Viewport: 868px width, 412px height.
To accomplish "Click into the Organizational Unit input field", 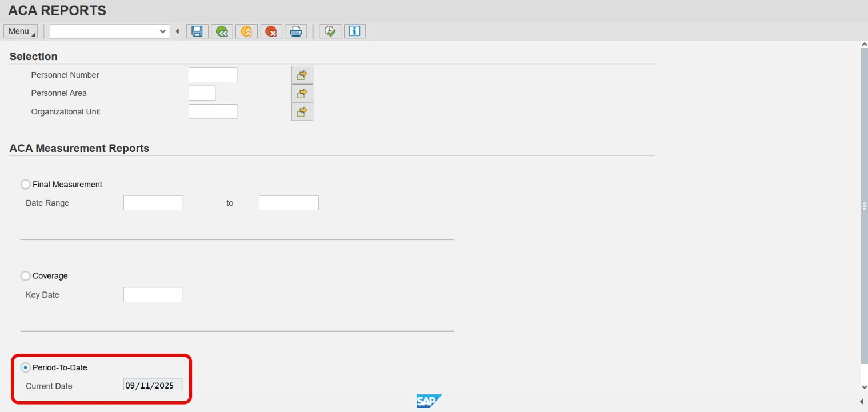I will click(x=213, y=111).
